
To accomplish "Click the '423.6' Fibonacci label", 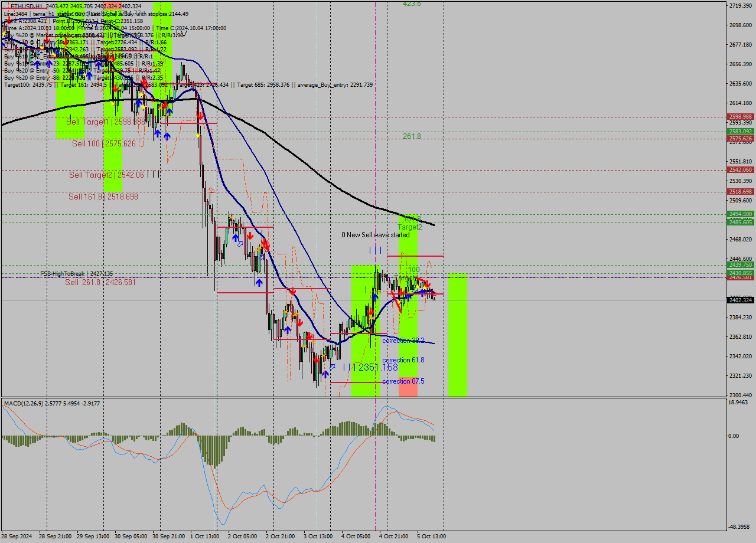I will click(x=412, y=4).
